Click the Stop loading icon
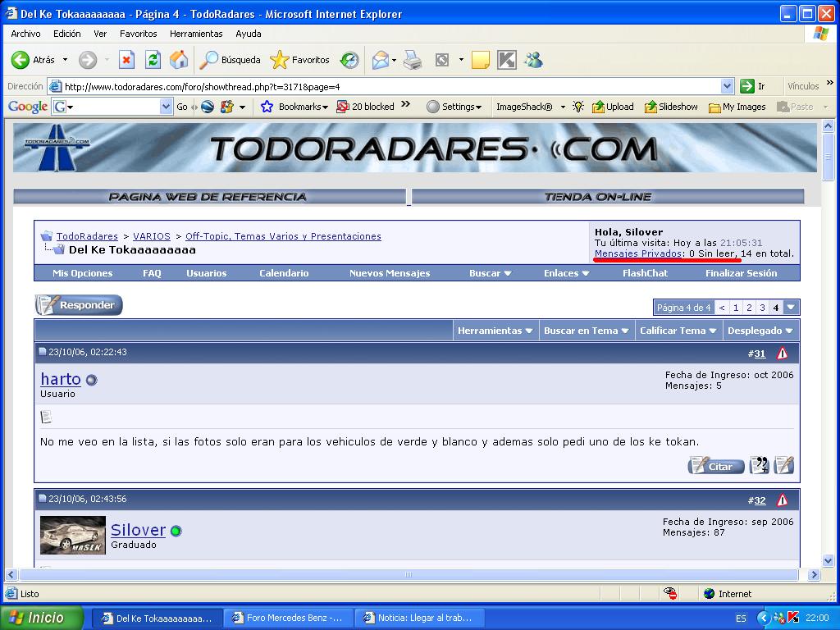This screenshot has height=630, width=840. [126, 60]
